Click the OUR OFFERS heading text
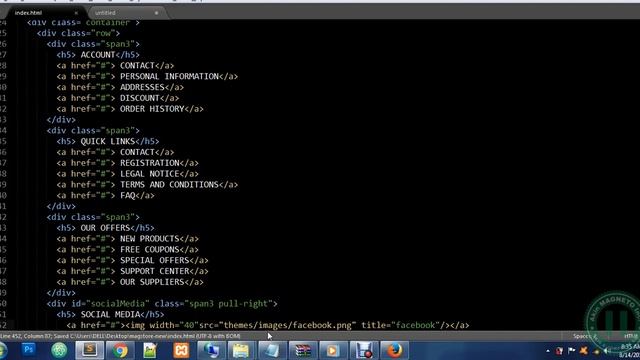This screenshot has width=640, height=360. point(105,228)
